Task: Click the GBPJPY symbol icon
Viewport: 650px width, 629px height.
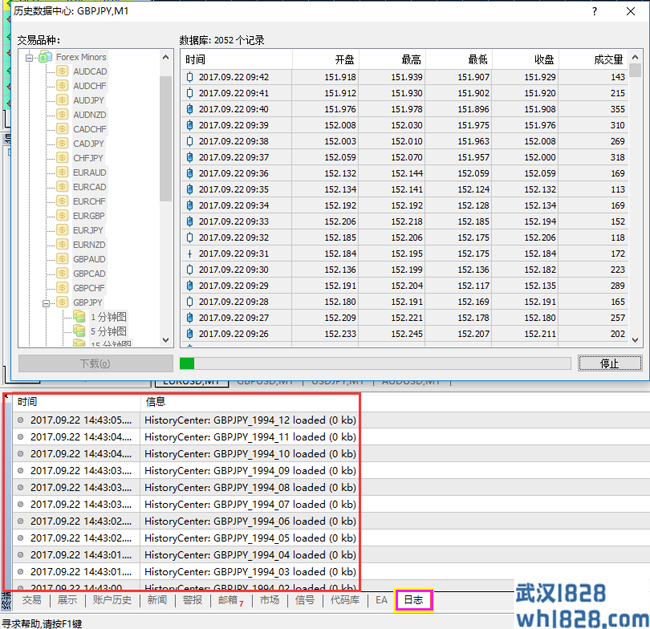Action: [x=62, y=302]
